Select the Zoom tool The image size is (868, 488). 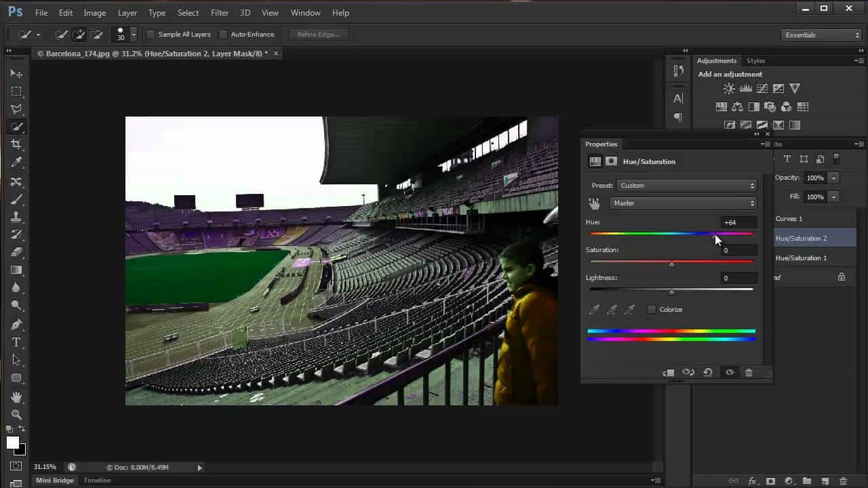click(x=16, y=415)
